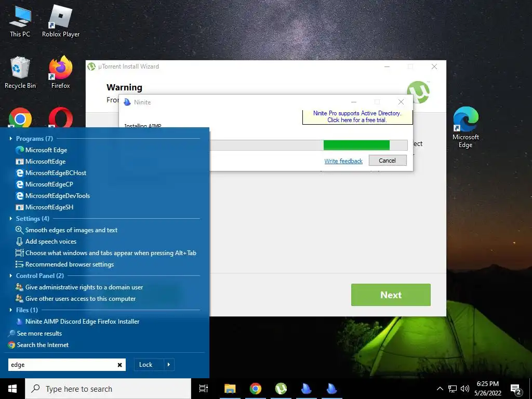This screenshot has height=399, width=532.
Task: Open the arrow menu beside Lock
Action: 169,365
